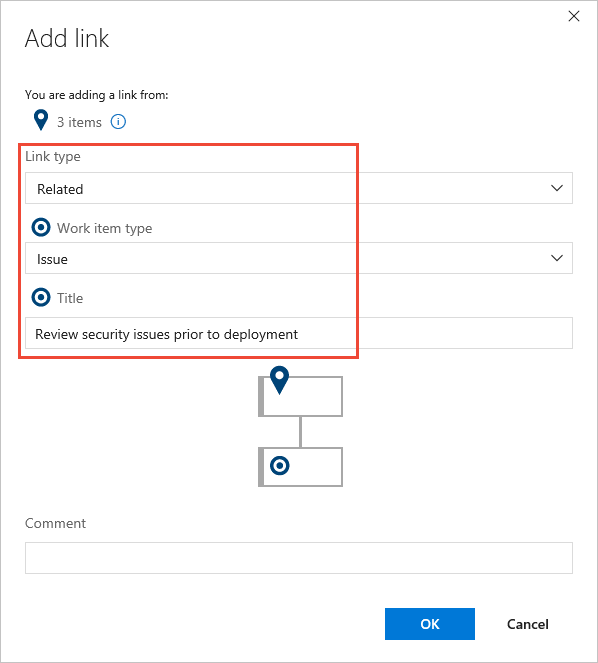The width and height of the screenshot is (598, 663).
Task: Expand the Link type chevron arrow
Action: click(x=557, y=188)
